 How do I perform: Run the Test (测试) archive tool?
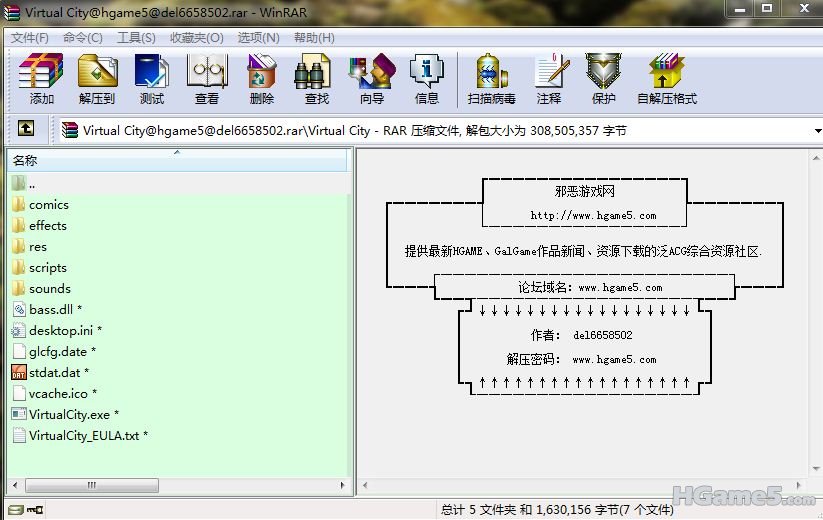[x=152, y=70]
